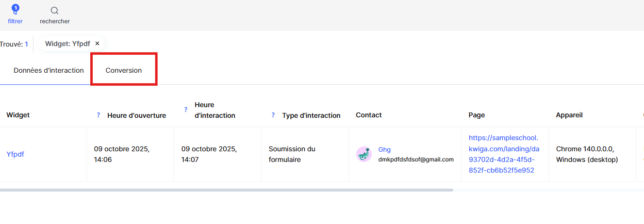The image size is (644, 224).
Task: Click the dmkpdfdsfdsof@gmail.com email text
Action: coord(416,160)
